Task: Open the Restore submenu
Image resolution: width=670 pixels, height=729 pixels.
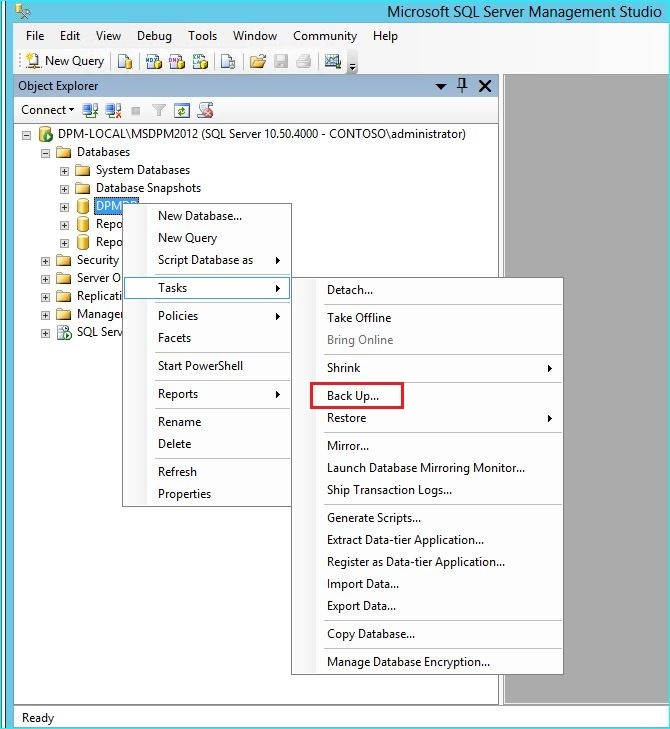Action: click(428, 418)
